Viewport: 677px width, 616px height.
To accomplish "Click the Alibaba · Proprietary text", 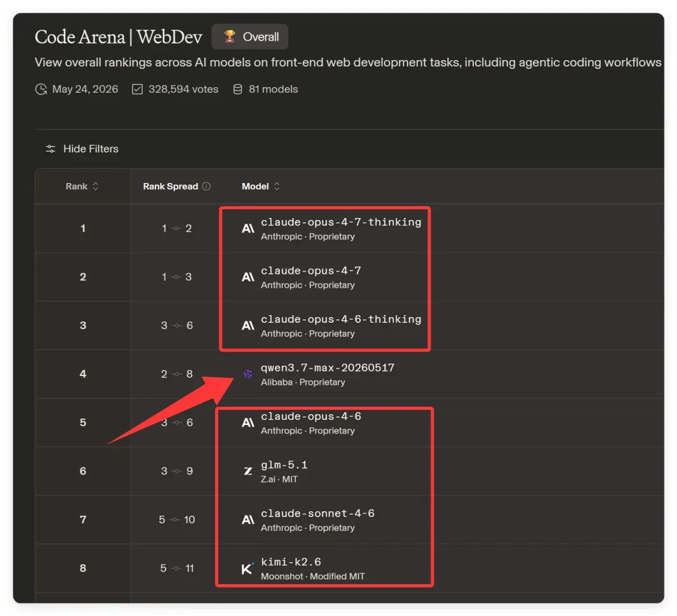I will point(303,382).
